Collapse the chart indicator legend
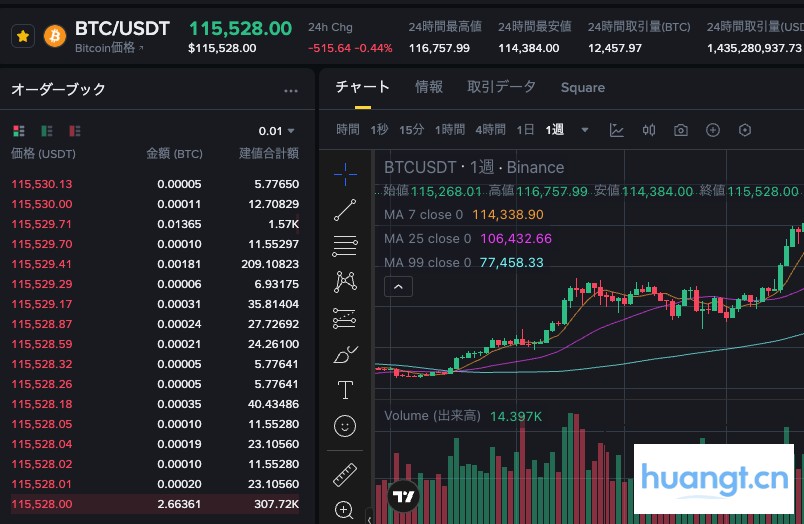Screen dimensions: 804x524 click(398, 287)
